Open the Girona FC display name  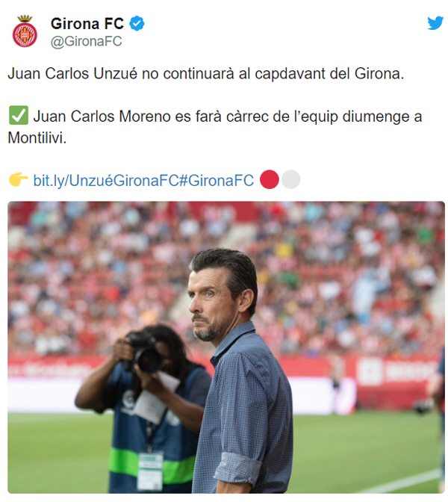[87, 24]
